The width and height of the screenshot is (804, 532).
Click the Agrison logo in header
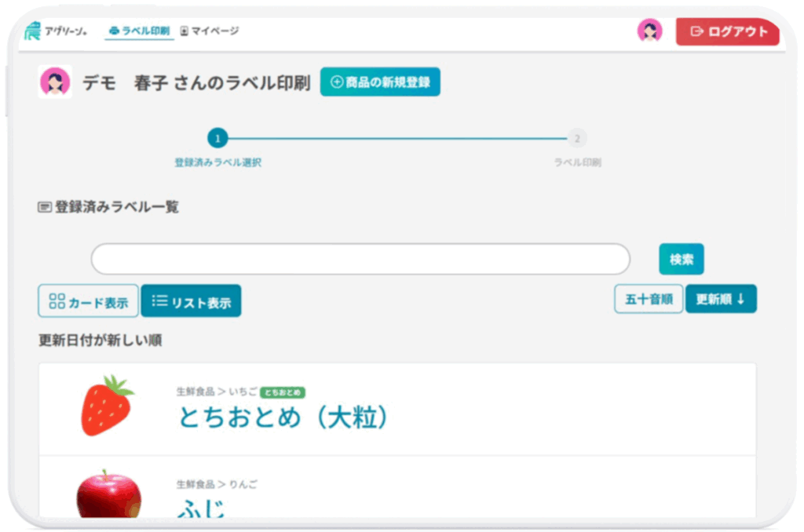[x=55, y=31]
